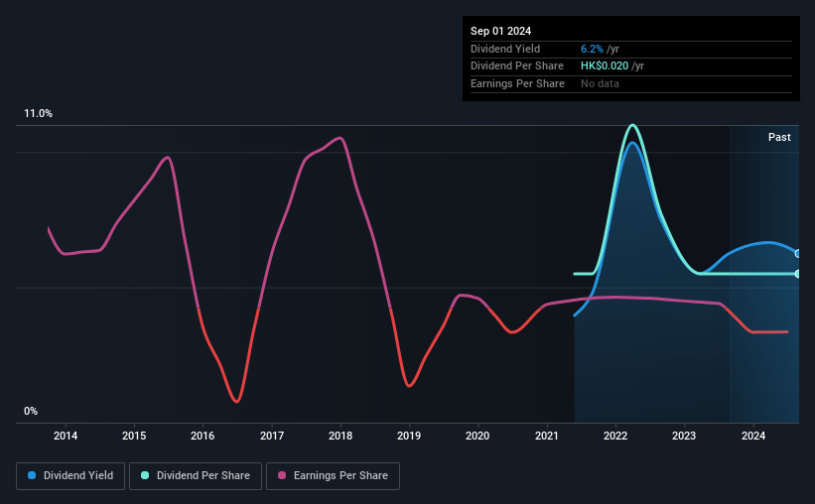Toggle the Earnings Per Share legend button
This screenshot has width=815, height=504.
333,475
